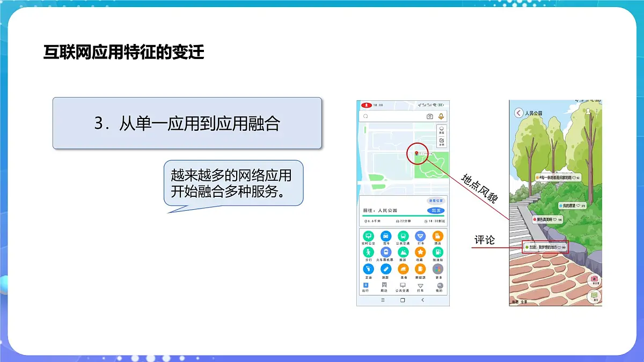Tap the orange 新能源 charging icon
The width and height of the screenshot is (644, 362).
tap(421, 269)
